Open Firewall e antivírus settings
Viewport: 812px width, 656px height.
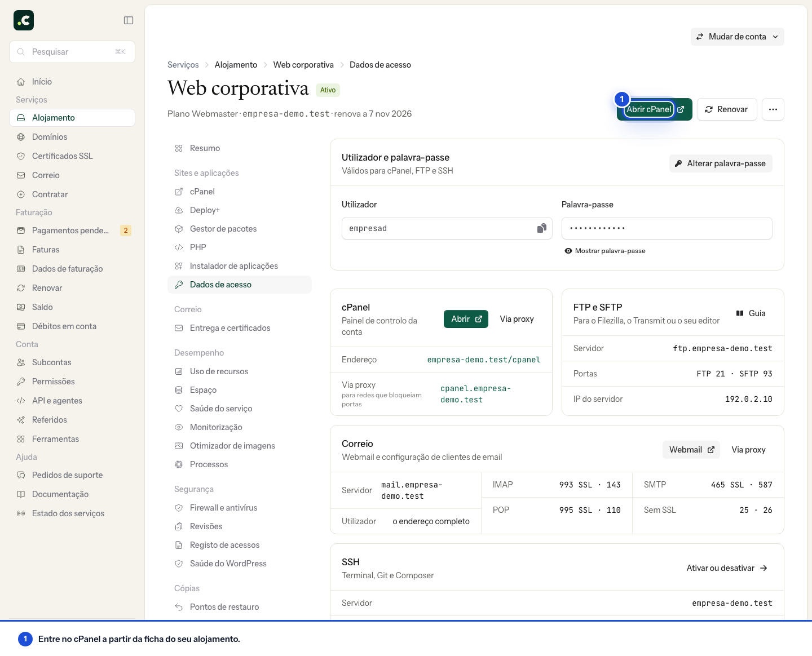click(x=240, y=508)
